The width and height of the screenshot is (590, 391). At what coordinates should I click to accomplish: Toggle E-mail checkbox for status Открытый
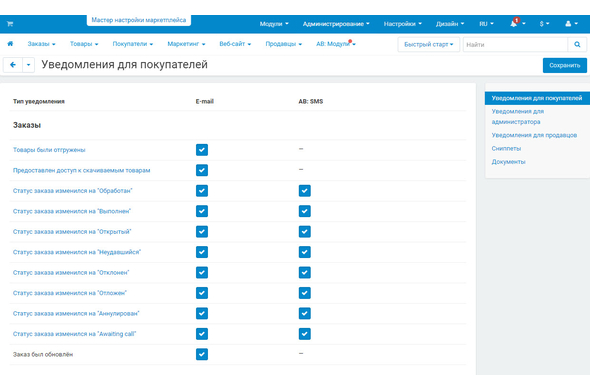[x=202, y=231]
